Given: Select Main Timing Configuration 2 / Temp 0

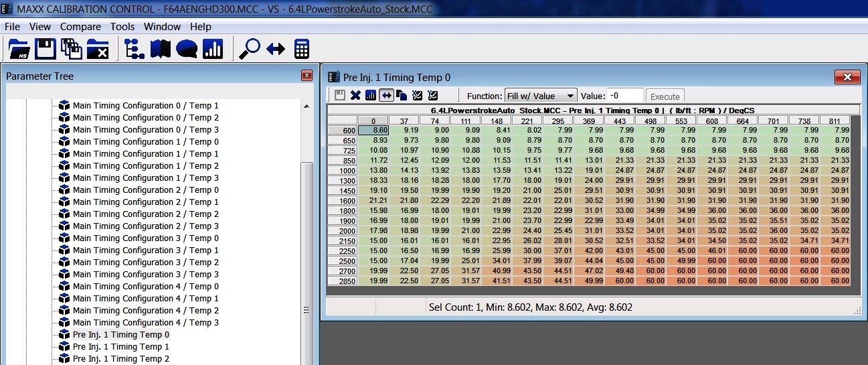Looking at the screenshot, I should coord(145,190).
